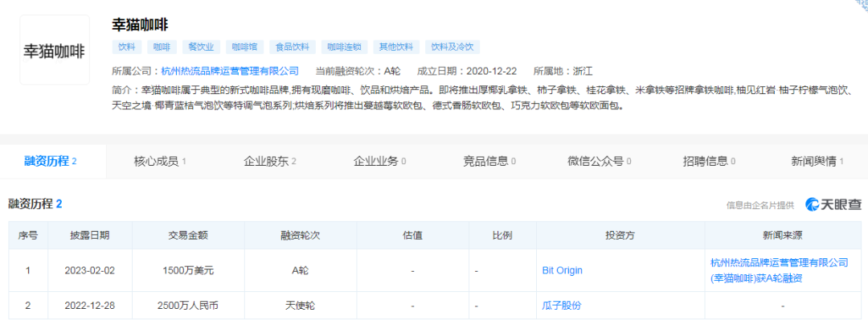Click the 融资轮次 column header
Screen dimensions: 868x325
pyautogui.click(x=301, y=236)
